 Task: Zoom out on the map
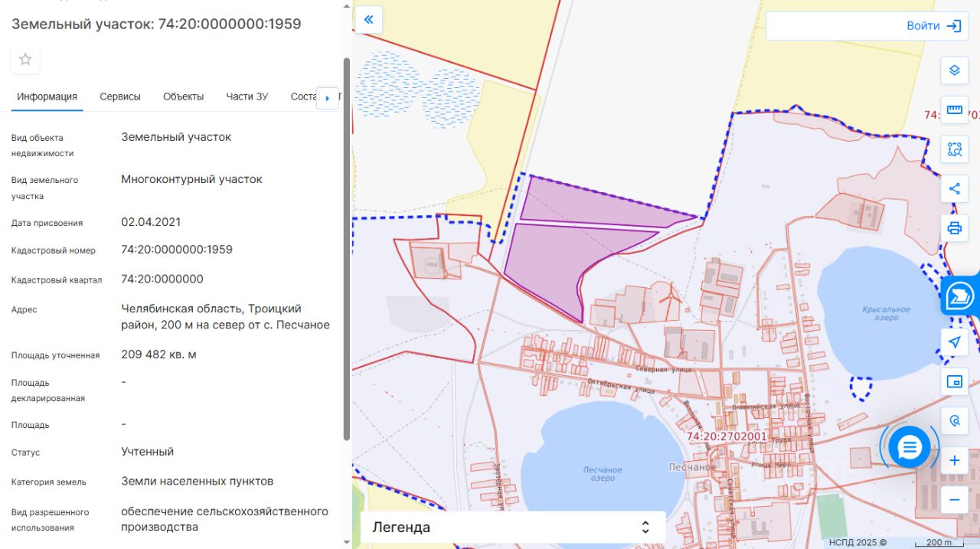click(954, 500)
